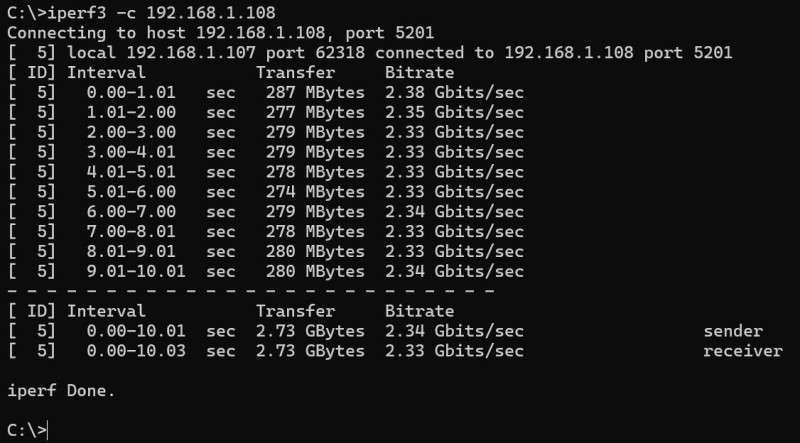
Task: Click the dashed separator line
Action: [x=250, y=291]
